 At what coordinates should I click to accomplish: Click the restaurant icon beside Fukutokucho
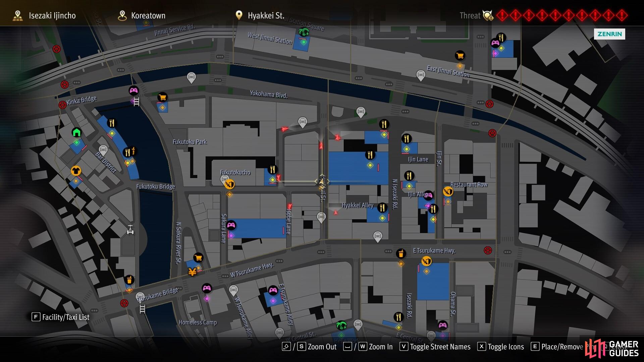coord(273,170)
